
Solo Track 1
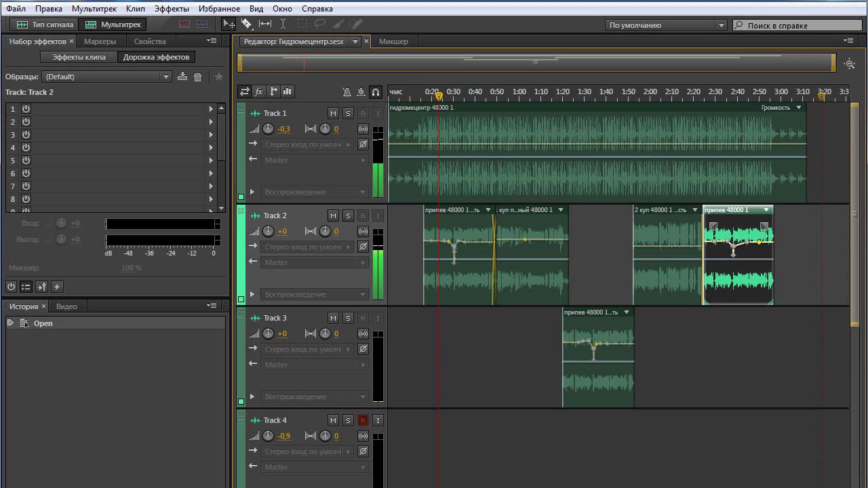tap(348, 113)
